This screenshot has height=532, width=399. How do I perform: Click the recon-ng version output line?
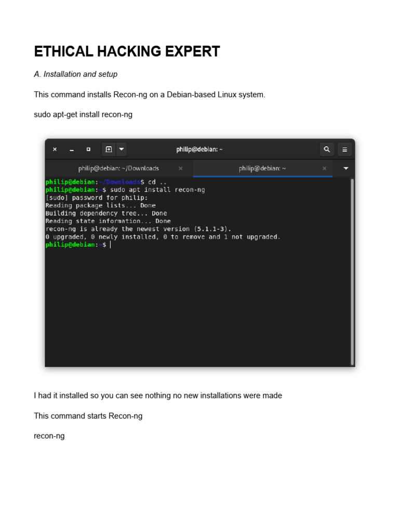138,229
